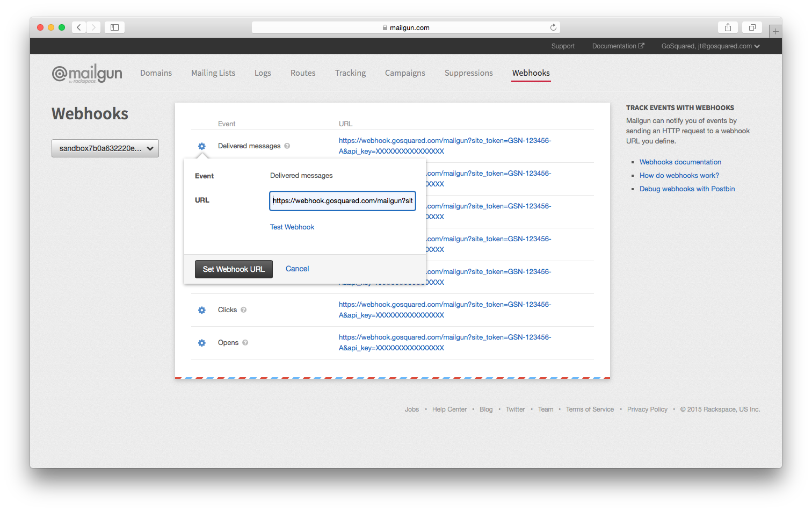Open the GoSquared account dropdown menu
The image size is (812, 511).
coord(711,46)
